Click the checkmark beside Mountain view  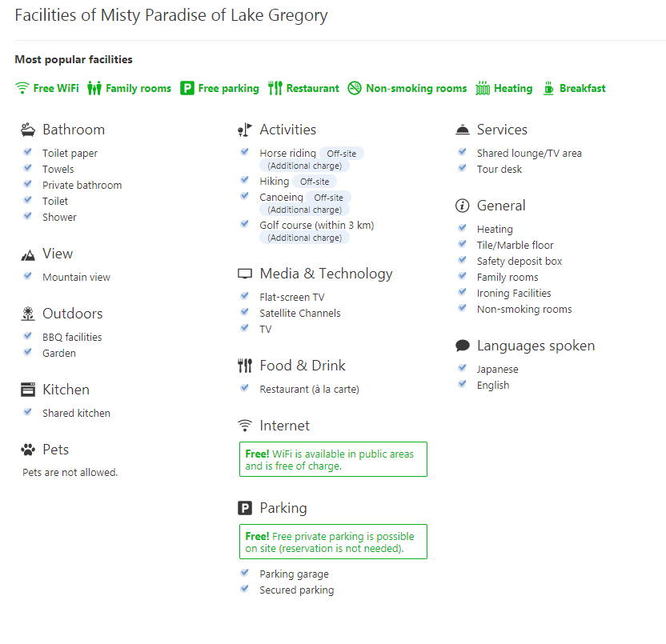click(x=28, y=276)
